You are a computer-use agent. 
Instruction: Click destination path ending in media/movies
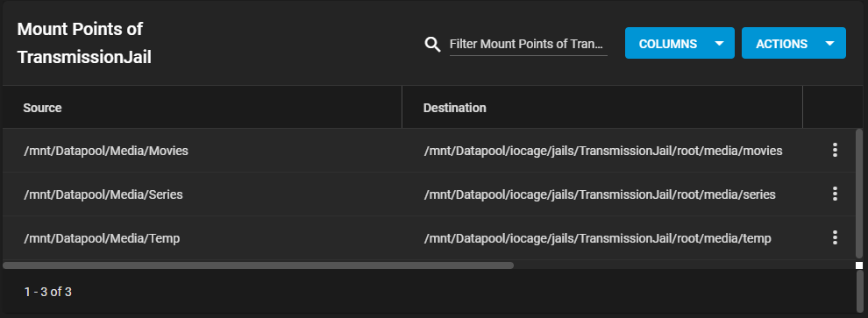click(x=603, y=151)
